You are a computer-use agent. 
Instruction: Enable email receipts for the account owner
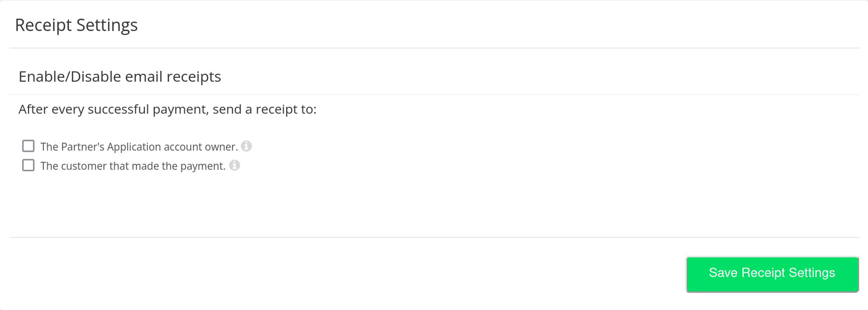(28, 146)
